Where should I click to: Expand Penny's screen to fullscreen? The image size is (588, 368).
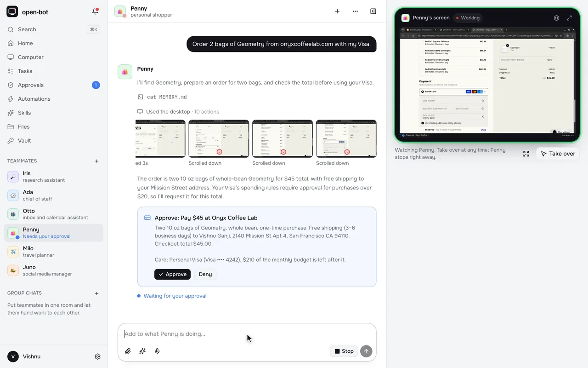pos(569,18)
